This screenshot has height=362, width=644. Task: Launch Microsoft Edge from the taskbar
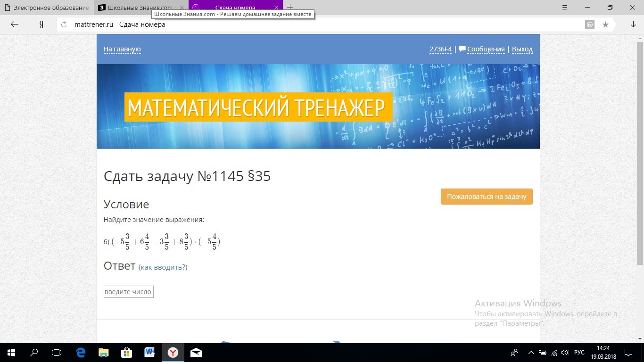click(81, 353)
